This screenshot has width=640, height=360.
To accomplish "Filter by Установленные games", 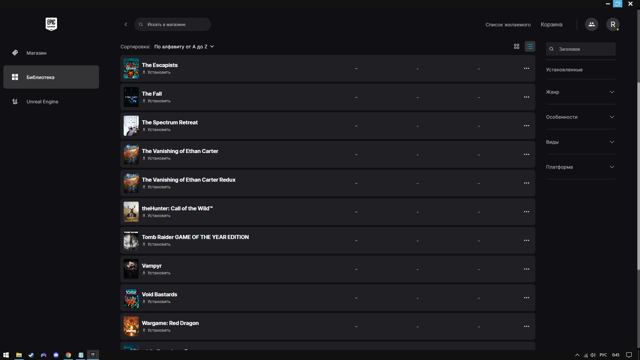I will (x=564, y=70).
